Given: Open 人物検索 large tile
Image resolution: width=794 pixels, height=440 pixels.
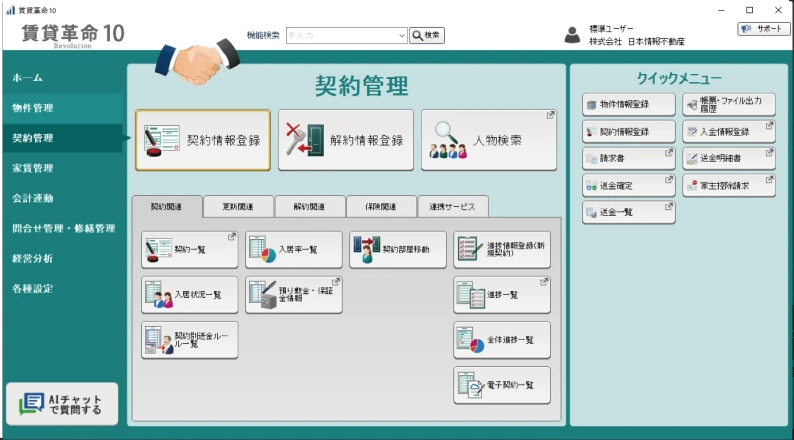Looking at the screenshot, I should [489, 140].
